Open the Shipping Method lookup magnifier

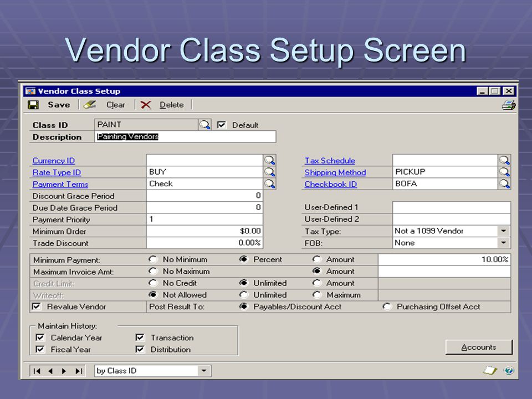click(504, 172)
